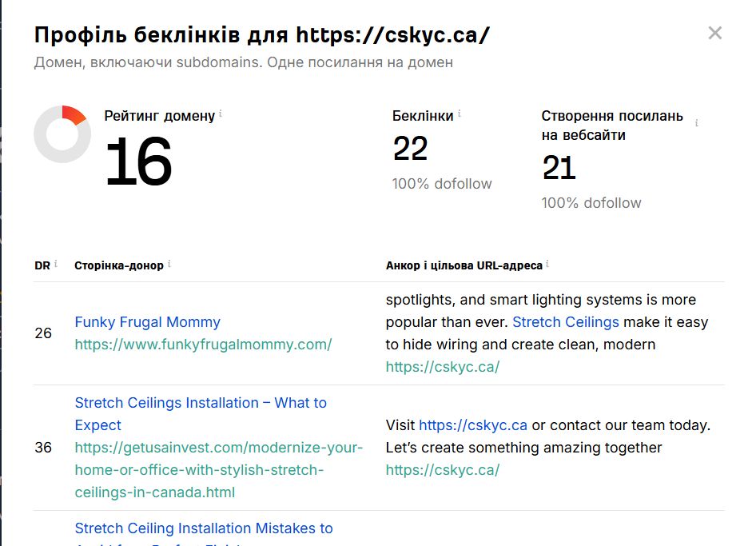The image size is (756, 546).
Task: Open the funkyfrugalmommy.com URL
Action: point(203,345)
